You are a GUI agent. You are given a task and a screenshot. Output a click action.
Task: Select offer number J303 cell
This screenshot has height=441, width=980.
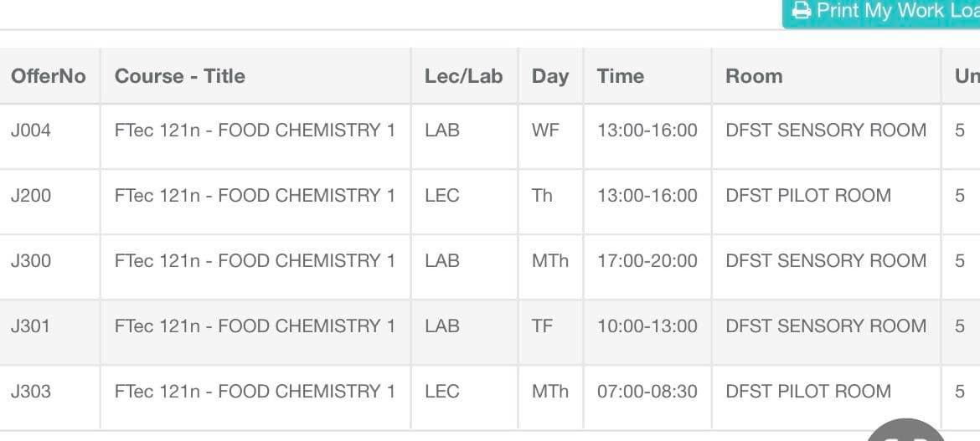[31, 392]
